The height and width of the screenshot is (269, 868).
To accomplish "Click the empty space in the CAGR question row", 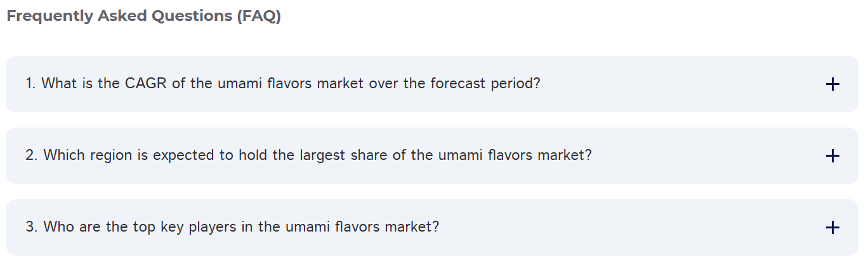I will click(679, 84).
